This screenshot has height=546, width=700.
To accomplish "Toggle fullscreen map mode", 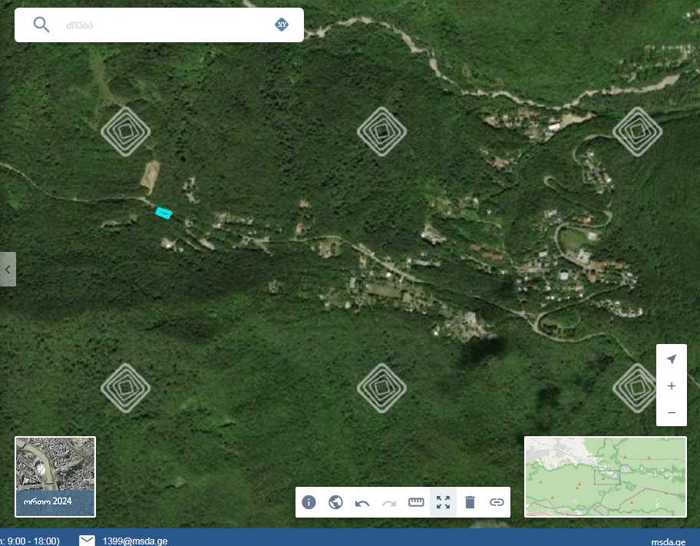I will click(x=443, y=502).
